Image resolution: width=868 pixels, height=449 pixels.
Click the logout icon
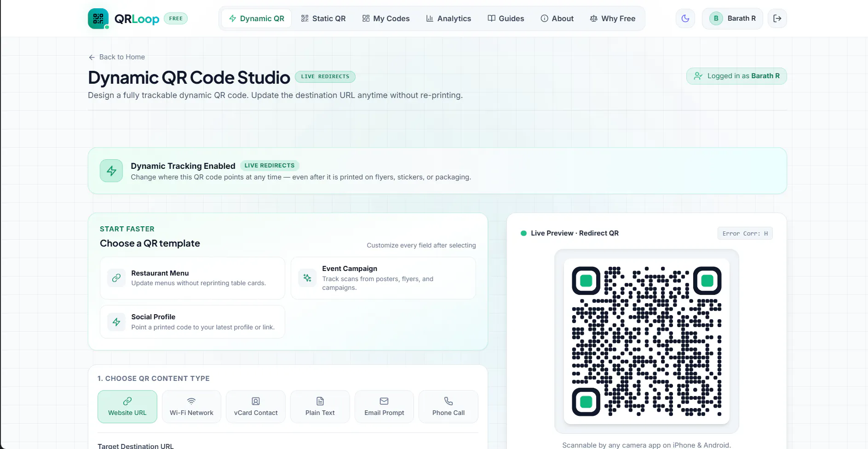coord(777,18)
